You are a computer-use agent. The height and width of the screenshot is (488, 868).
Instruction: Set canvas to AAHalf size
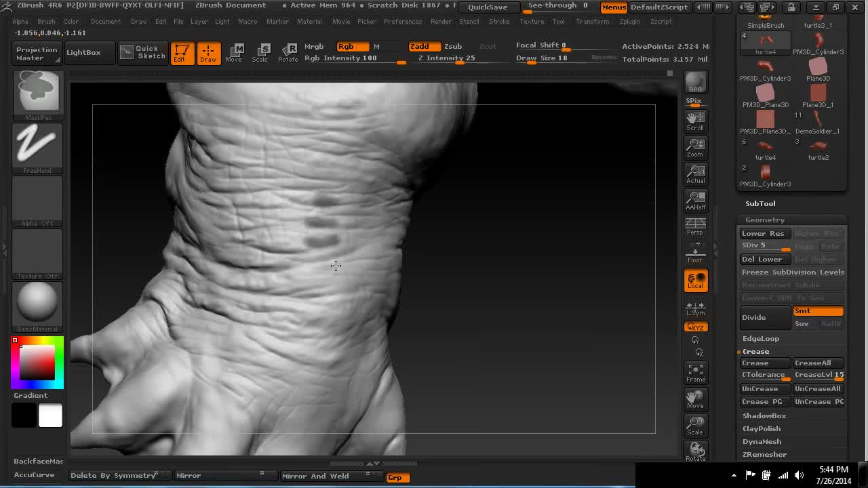(x=695, y=201)
